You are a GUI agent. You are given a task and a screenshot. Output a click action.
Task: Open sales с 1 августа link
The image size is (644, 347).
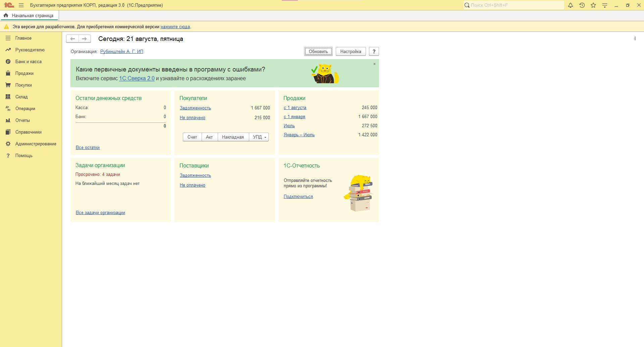(295, 108)
